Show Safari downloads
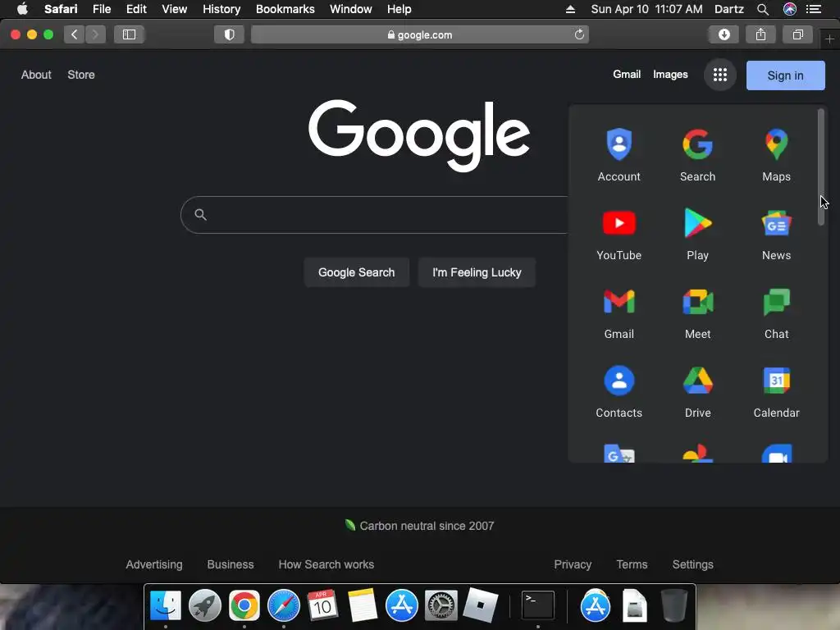The image size is (840, 630). pyautogui.click(x=724, y=34)
